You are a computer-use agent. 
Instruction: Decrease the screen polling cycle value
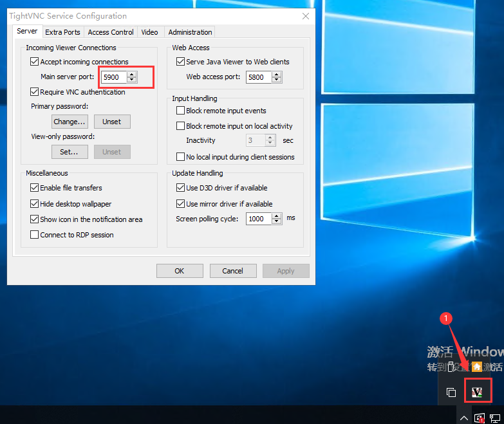click(276, 221)
